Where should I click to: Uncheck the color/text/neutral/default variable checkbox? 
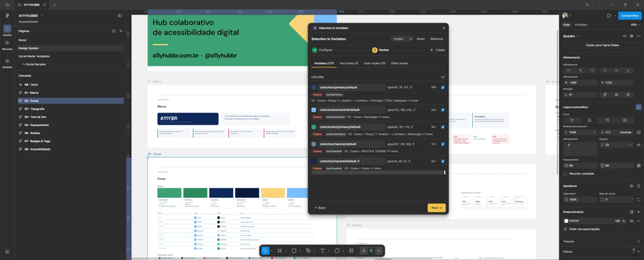click(443, 144)
